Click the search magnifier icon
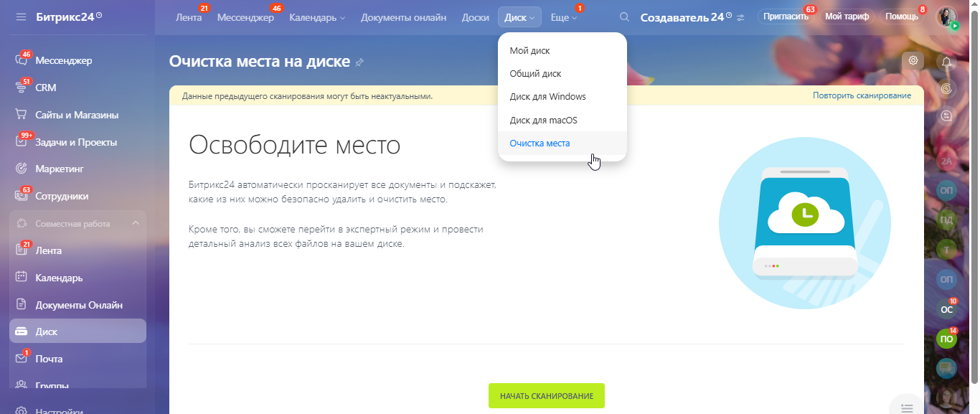This screenshot has width=980, height=414. click(x=624, y=17)
